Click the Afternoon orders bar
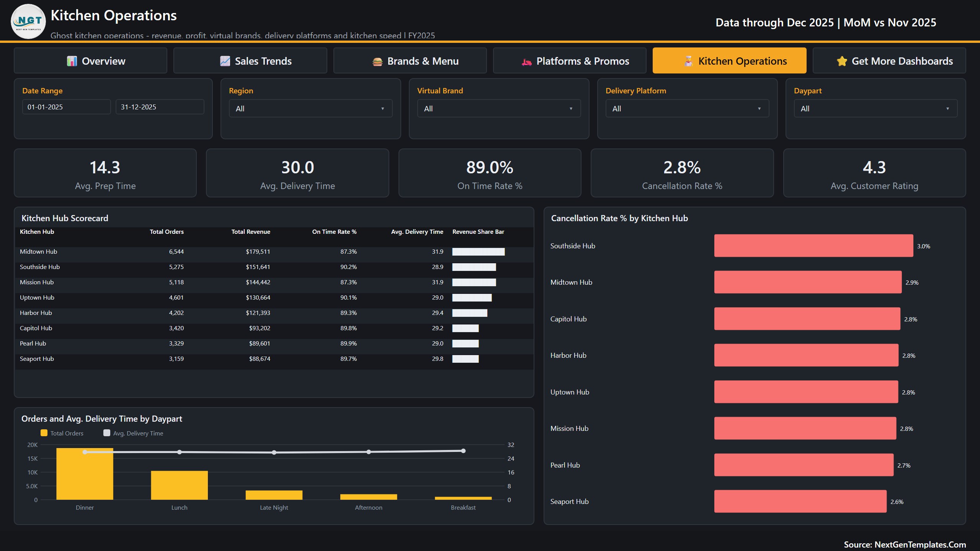Screen dimensions: 980x551 (369, 497)
